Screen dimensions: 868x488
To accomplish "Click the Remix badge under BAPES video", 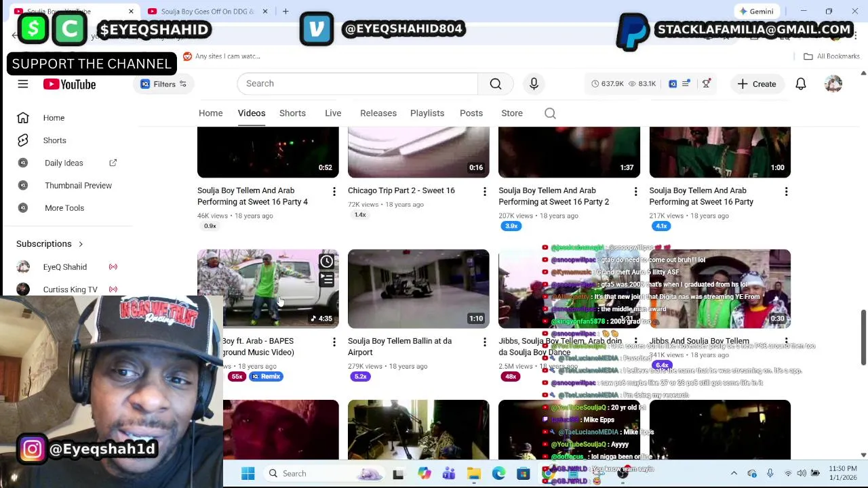I will coord(266,376).
